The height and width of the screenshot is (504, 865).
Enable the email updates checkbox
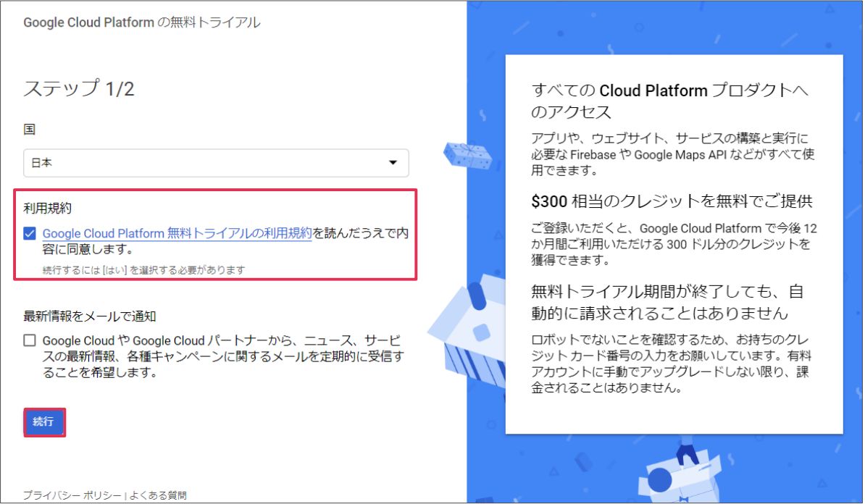(x=30, y=341)
